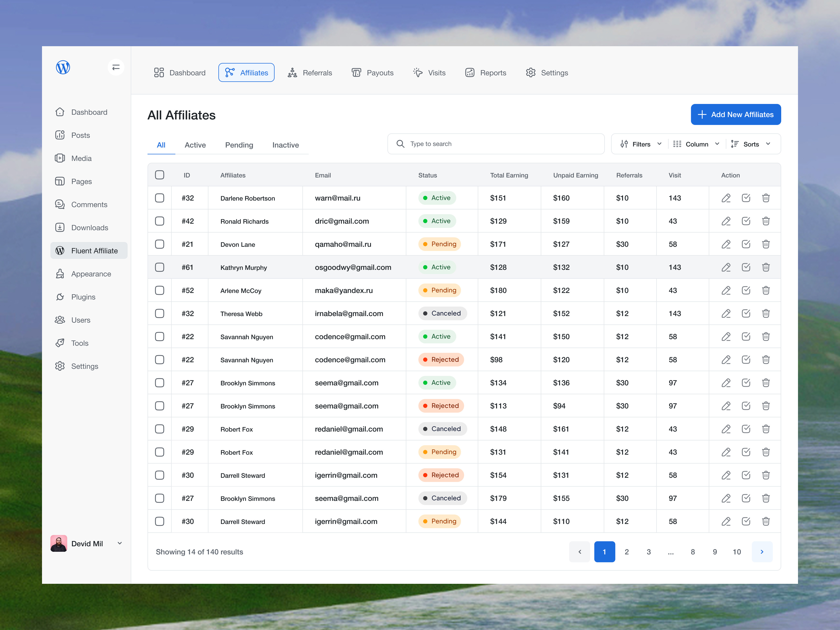Click the Add New Affiliates button
This screenshot has width=840, height=630.
tap(736, 114)
